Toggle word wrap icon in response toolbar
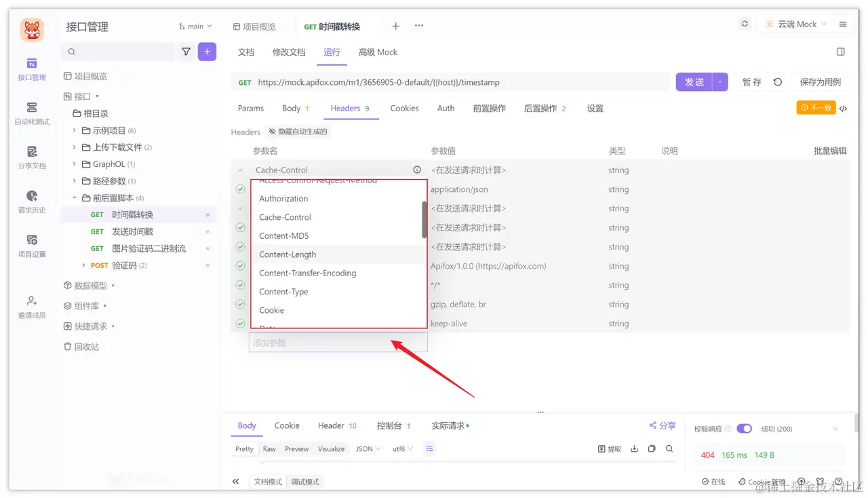Viewport: 868px width, 498px height. [x=429, y=448]
